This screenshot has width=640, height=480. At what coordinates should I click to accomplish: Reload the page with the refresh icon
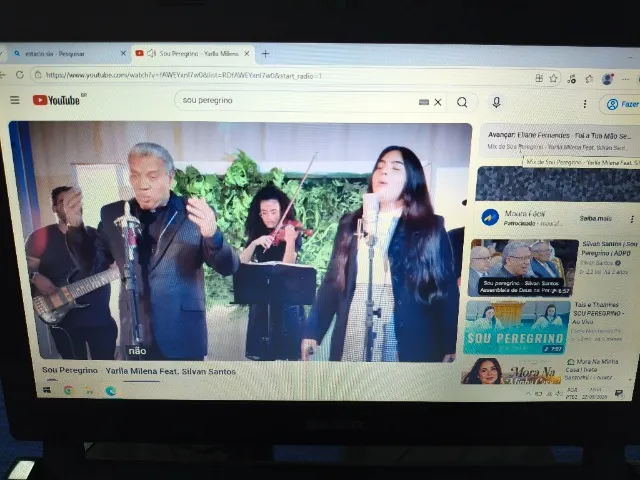coord(20,75)
